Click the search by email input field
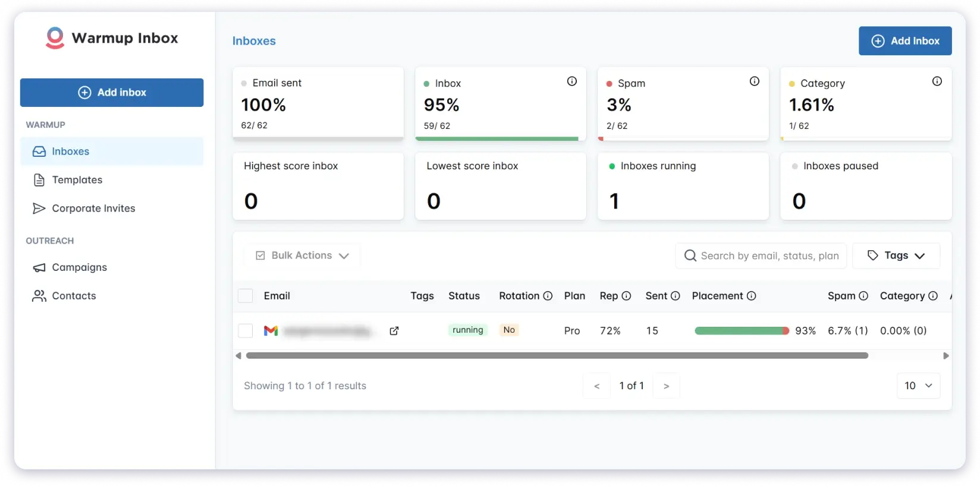This screenshot has height=486, width=980. (x=763, y=255)
